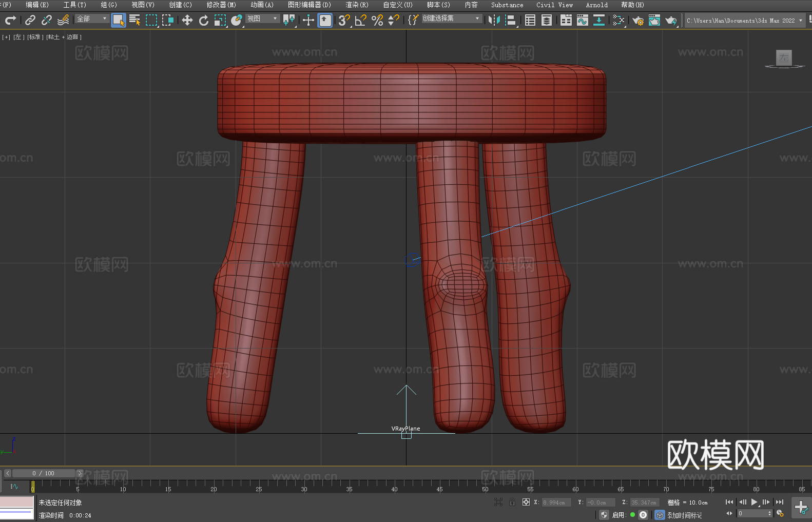This screenshot has height=522, width=812.
Task: Open the Substance menu
Action: point(507,5)
